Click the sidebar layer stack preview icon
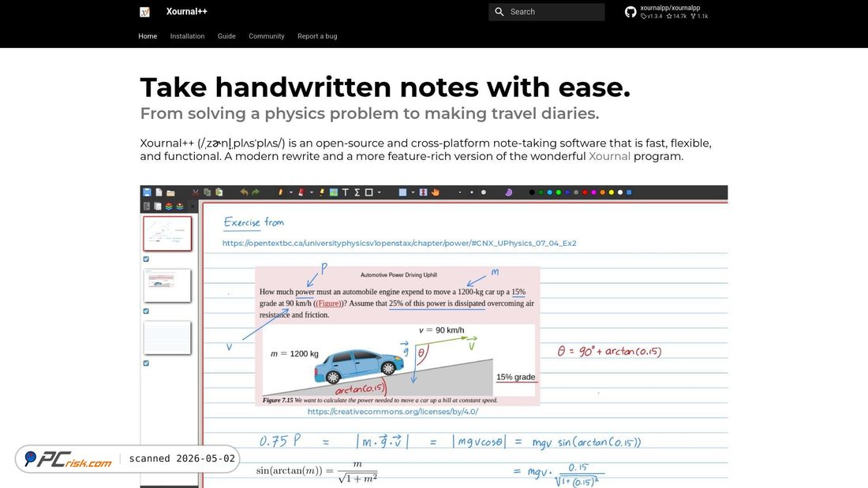 pos(180,207)
